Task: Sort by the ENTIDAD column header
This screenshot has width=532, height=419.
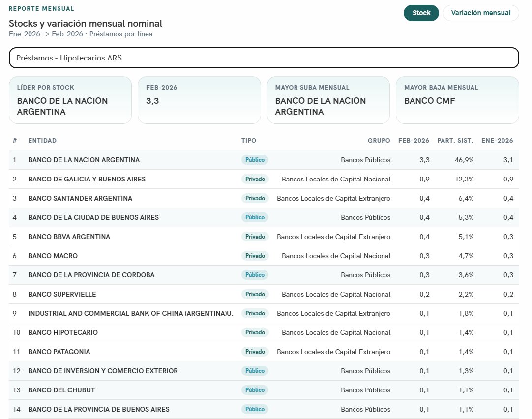Action: coord(42,141)
